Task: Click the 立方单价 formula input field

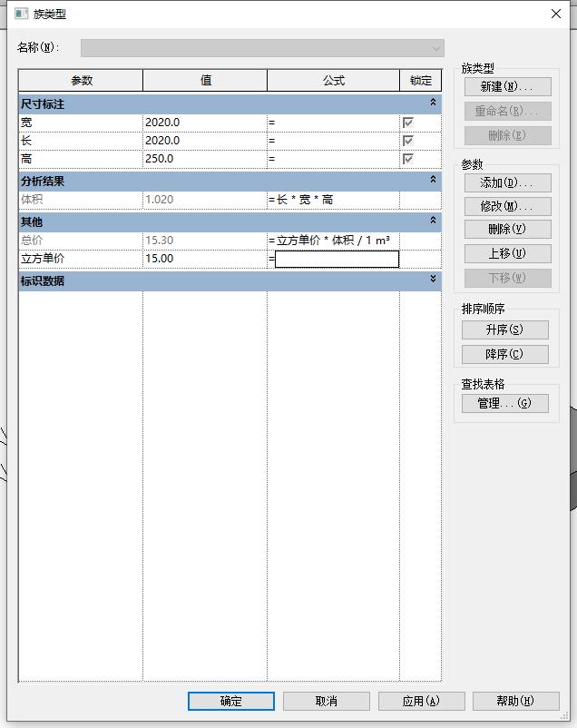Action: coord(337,259)
